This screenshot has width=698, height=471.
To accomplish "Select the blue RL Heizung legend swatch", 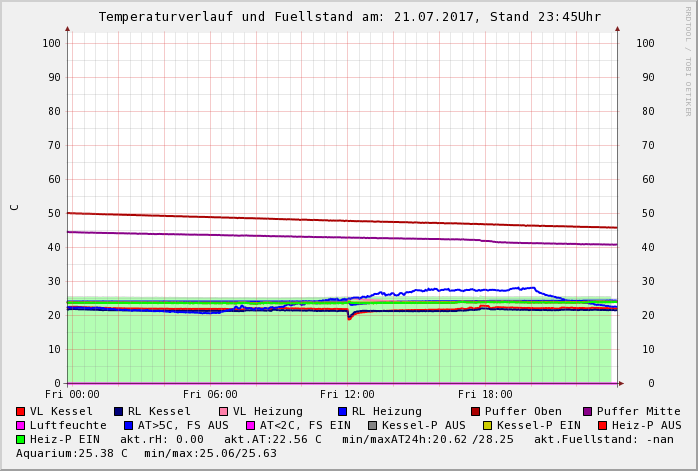I will tap(342, 412).
